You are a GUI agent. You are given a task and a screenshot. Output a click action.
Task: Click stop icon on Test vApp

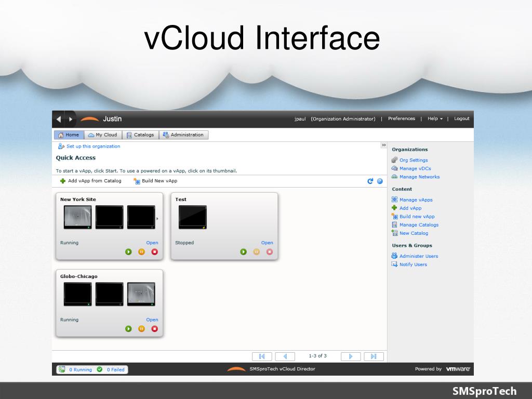click(x=270, y=252)
